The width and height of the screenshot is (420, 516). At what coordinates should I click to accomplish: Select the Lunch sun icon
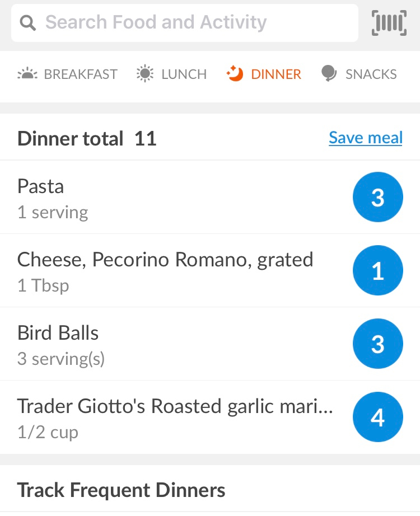click(x=145, y=74)
